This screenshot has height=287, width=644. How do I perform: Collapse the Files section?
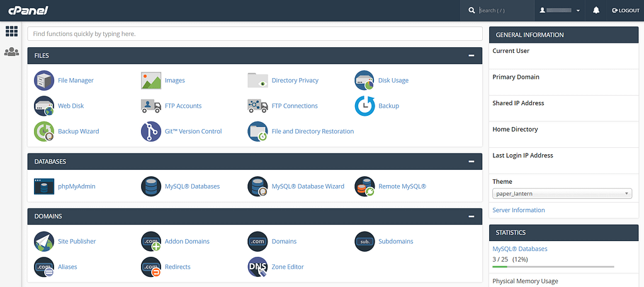coord(471,55)
